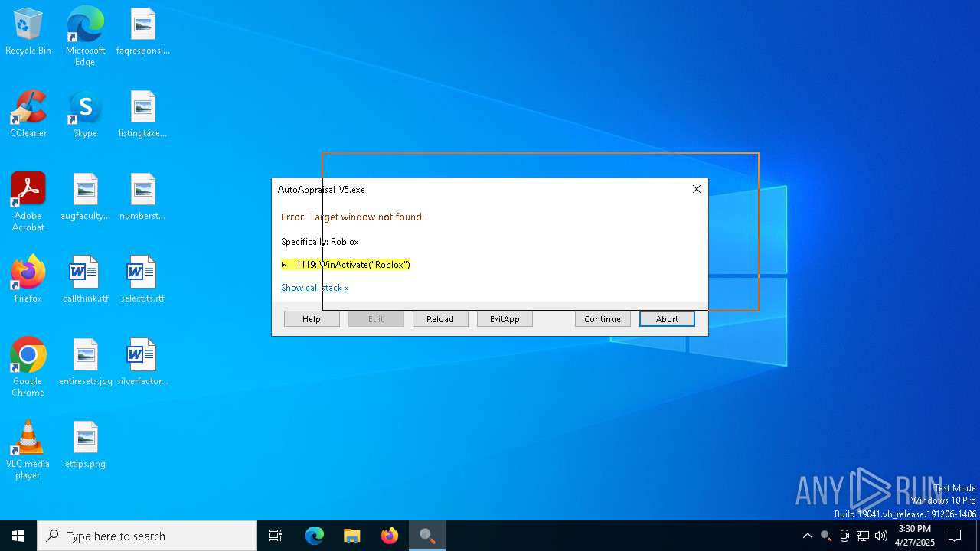
Task: Click the Help button in the error dialog
Action: tap(312, 319)
